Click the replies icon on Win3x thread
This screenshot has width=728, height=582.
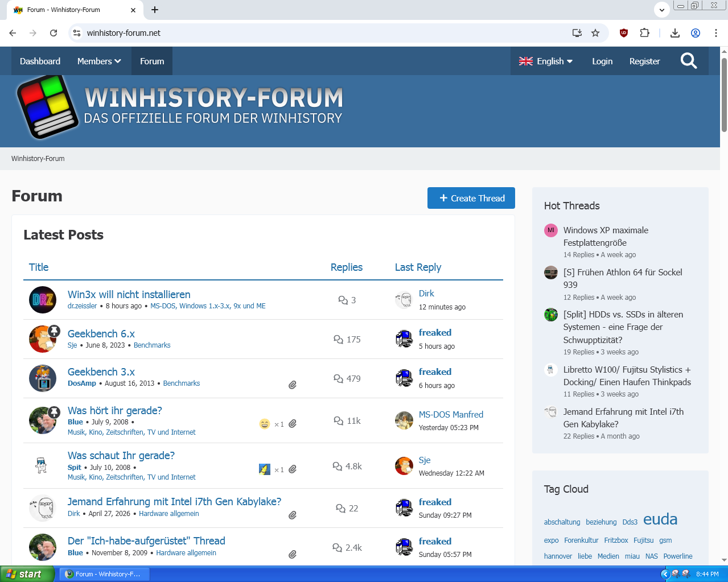[x=343, y=300]
